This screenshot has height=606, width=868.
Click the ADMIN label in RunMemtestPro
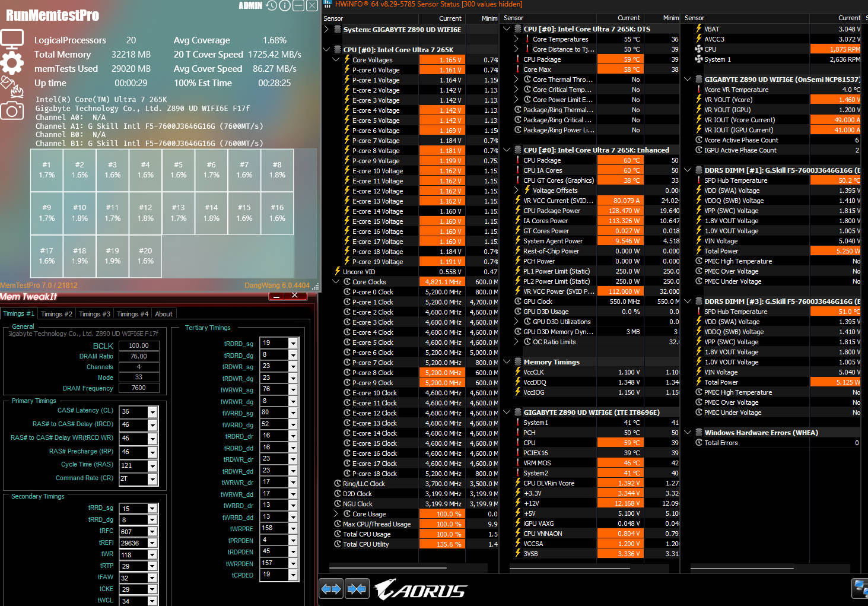point(250,5)
